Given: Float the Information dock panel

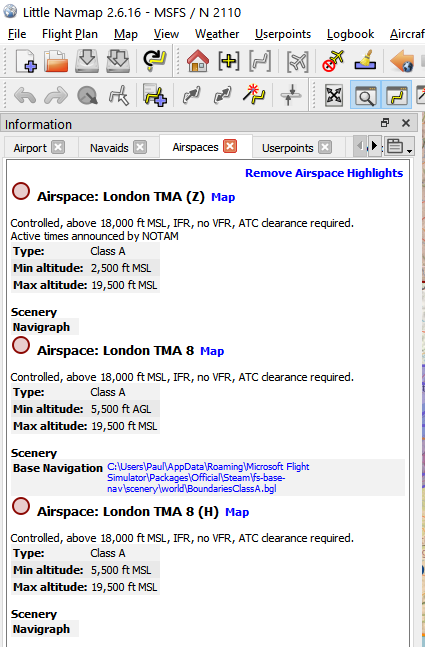Looking at the screenshot, I should click(x=385, y=123).
